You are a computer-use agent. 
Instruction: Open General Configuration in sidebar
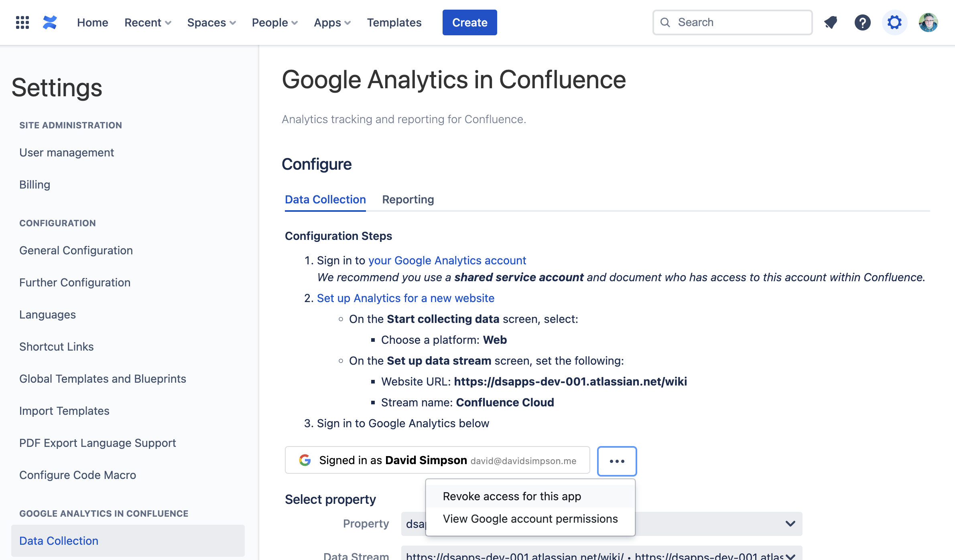[x=76, y=250]
